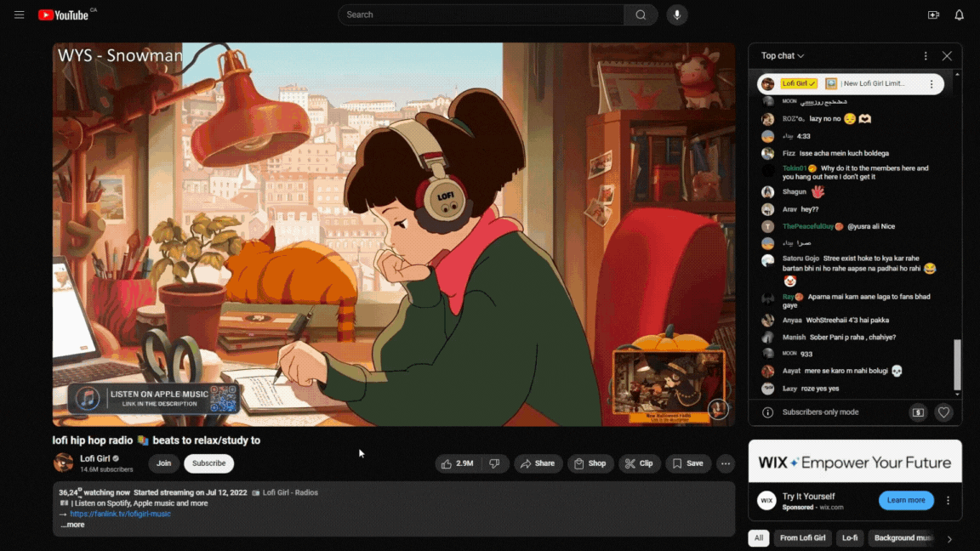Click the Listen on Apple Music banner
The height and width of the screenshot is (551, 980).
click(x=154, y=399)
